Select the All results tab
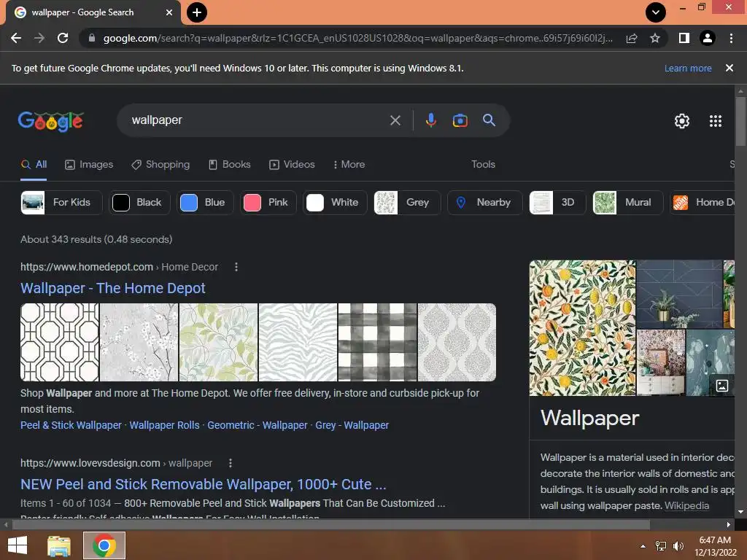The image size is (747, 560). pyautogui.click(x=34, y=164)
